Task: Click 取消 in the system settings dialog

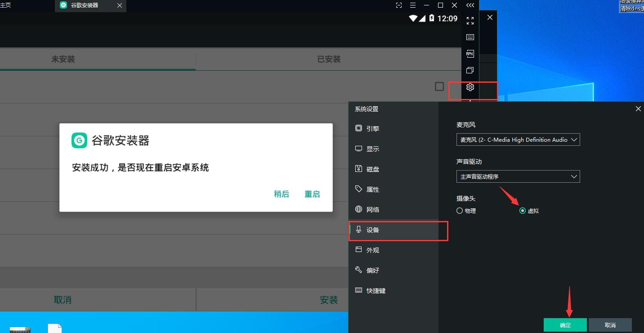Action: (610, 325)
